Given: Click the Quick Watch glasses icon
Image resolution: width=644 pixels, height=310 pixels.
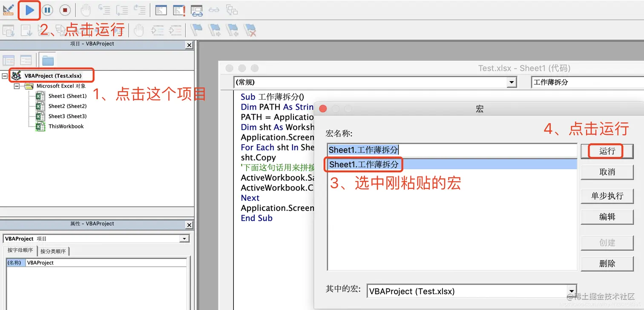Looking at the screenshot, I should click(214, 10).
